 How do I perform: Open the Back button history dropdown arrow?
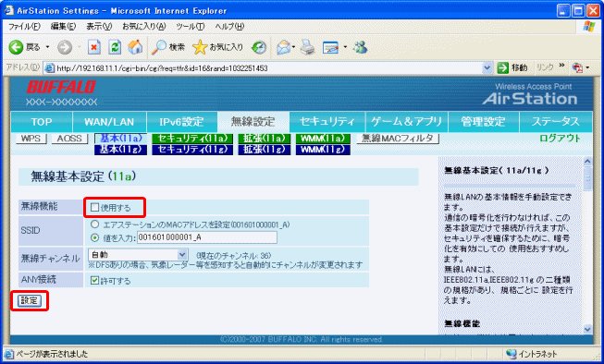click(48, 47)
